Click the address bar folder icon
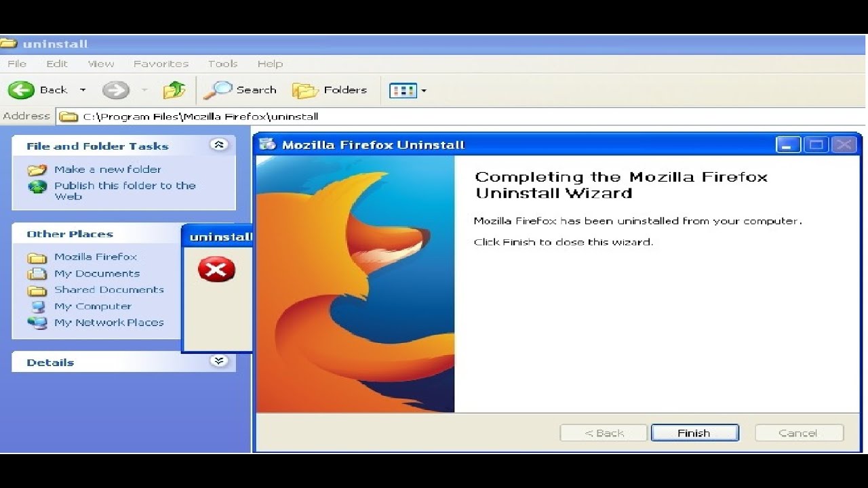Image resolution: width=868 pixels, height=488 pixels. 68,117
